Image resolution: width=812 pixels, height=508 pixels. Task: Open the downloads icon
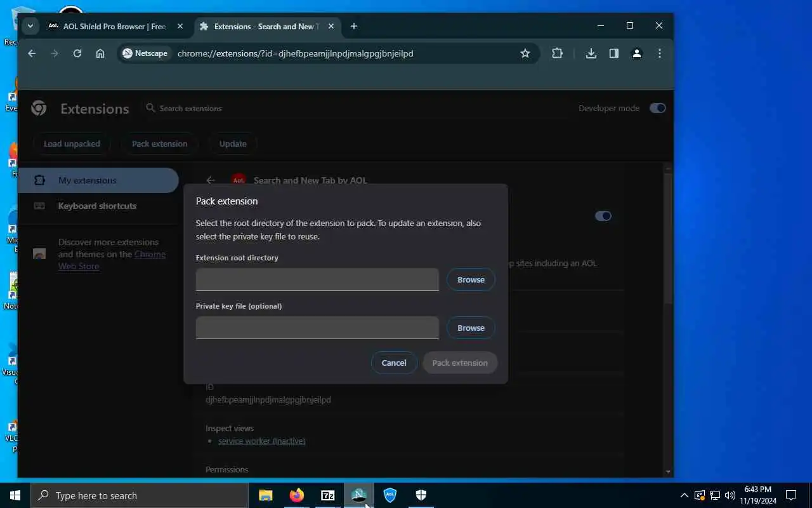(591, 53)
